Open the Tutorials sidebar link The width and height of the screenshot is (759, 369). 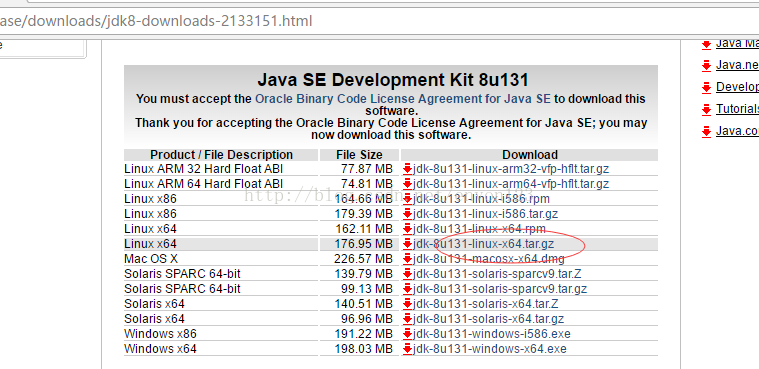737,109
